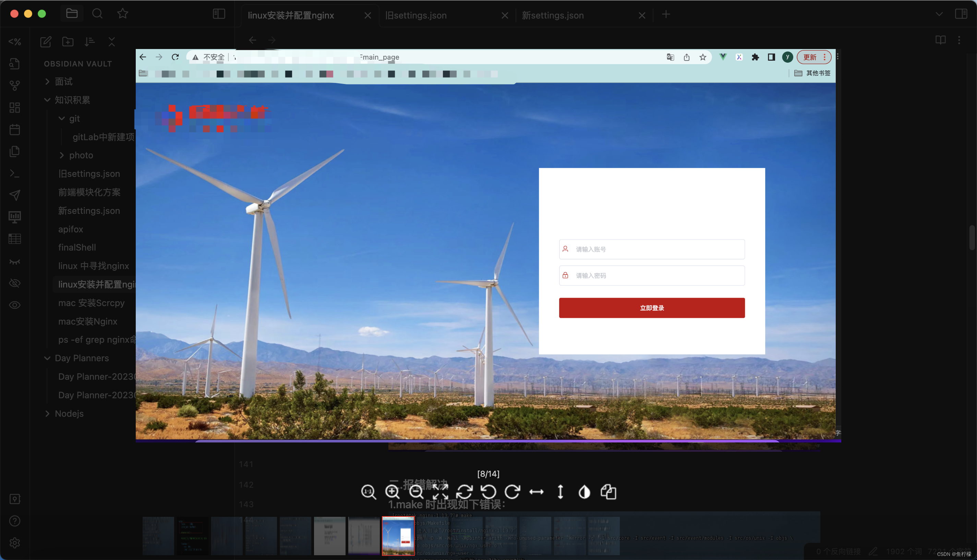Open note more-options vertical dots
The width and height of the screenshot is (977, 560).
[x=959, y=40]
